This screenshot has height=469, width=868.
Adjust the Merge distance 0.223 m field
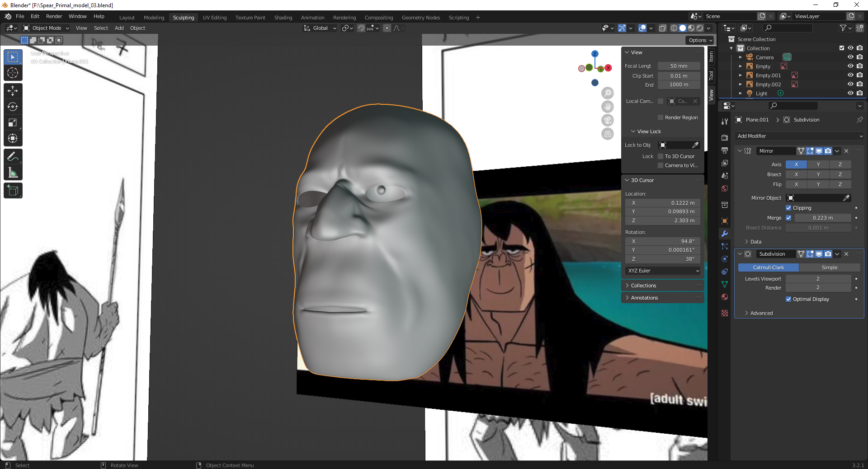pyautogui.click(x=823, y=218)
